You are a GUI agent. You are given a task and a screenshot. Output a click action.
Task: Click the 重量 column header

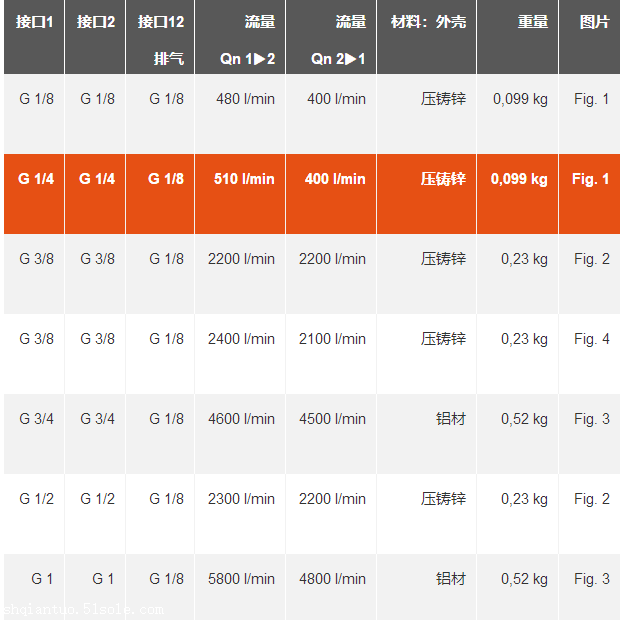coord(532,21)
